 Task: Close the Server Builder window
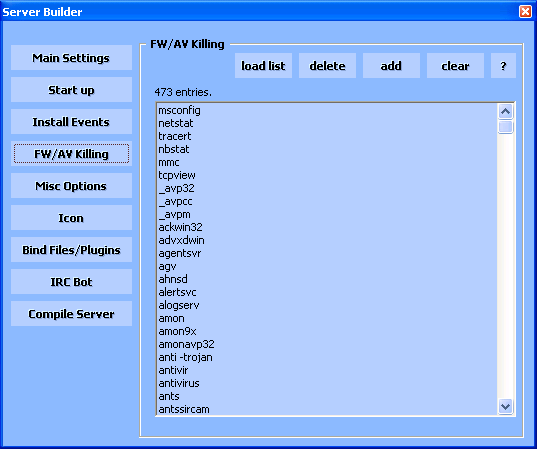(525, 12)
